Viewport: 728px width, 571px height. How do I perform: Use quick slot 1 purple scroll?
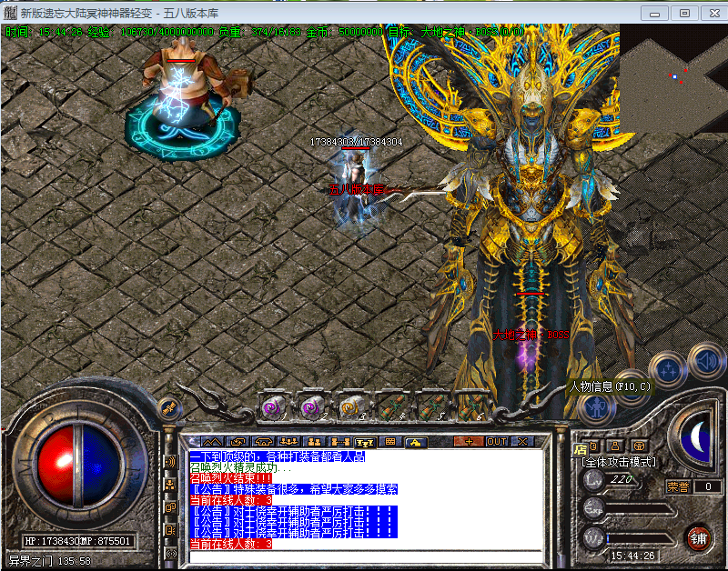pyautogui.click(x=275, y=407)
